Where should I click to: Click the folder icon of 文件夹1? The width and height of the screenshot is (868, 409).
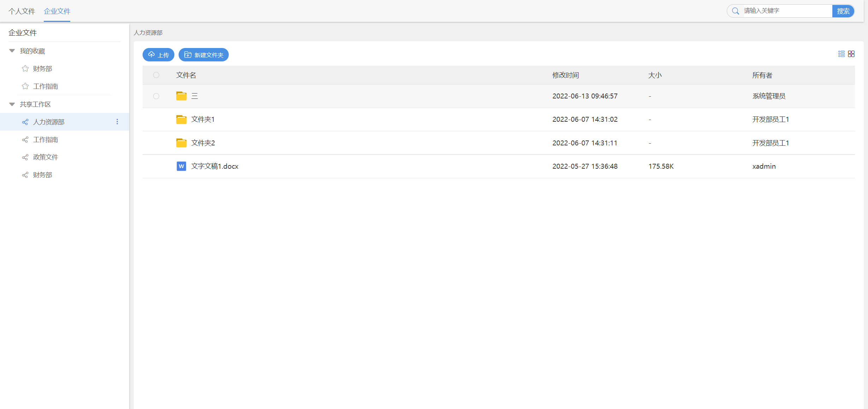(181, 119)
